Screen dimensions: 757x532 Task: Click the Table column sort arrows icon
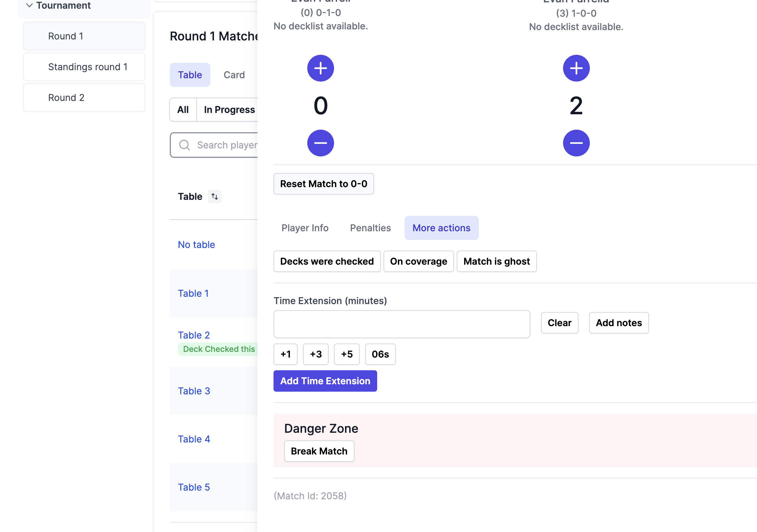click(x=215, y=196)
